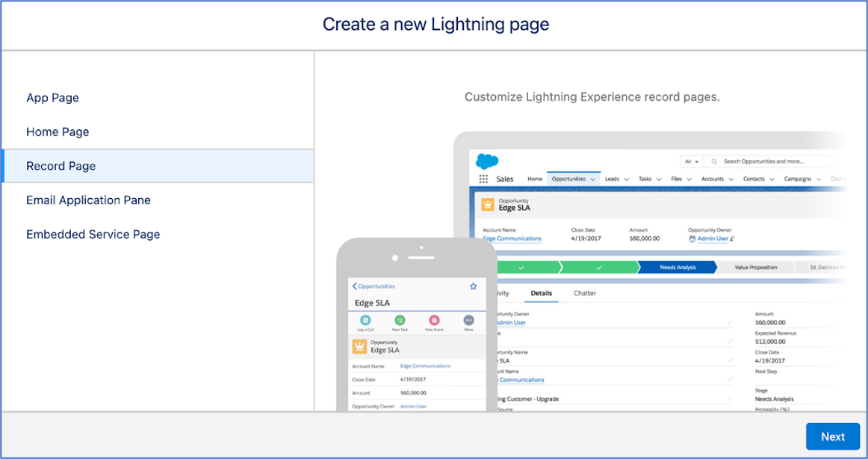Expand the Accounts tab dropdown
868x459 pixels.
pos(731,179)
